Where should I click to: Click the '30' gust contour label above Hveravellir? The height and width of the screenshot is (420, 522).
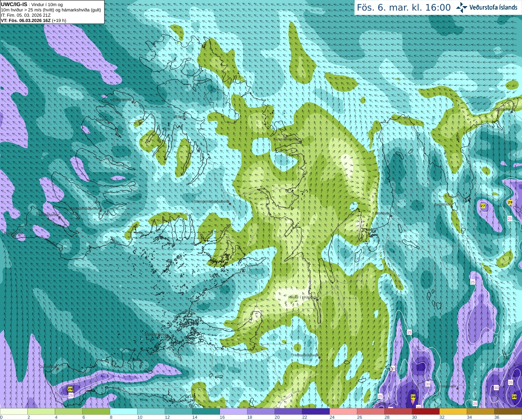coord(428,384)
